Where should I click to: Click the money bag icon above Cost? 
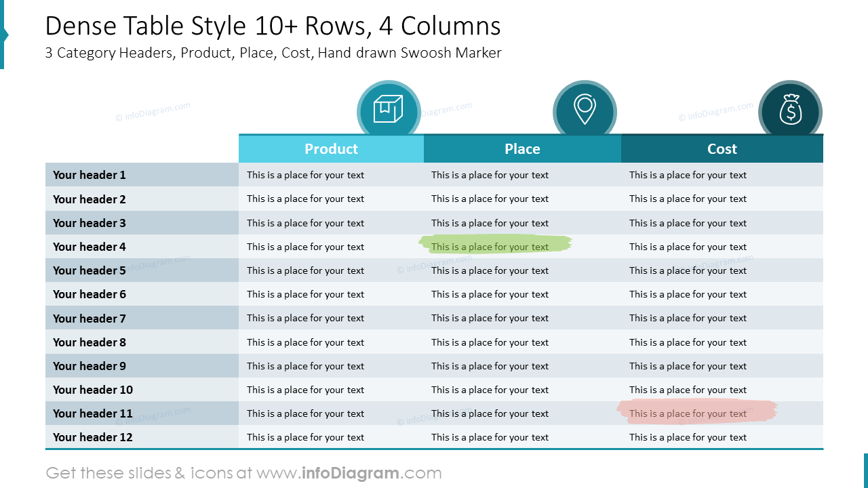pos(790,110)
